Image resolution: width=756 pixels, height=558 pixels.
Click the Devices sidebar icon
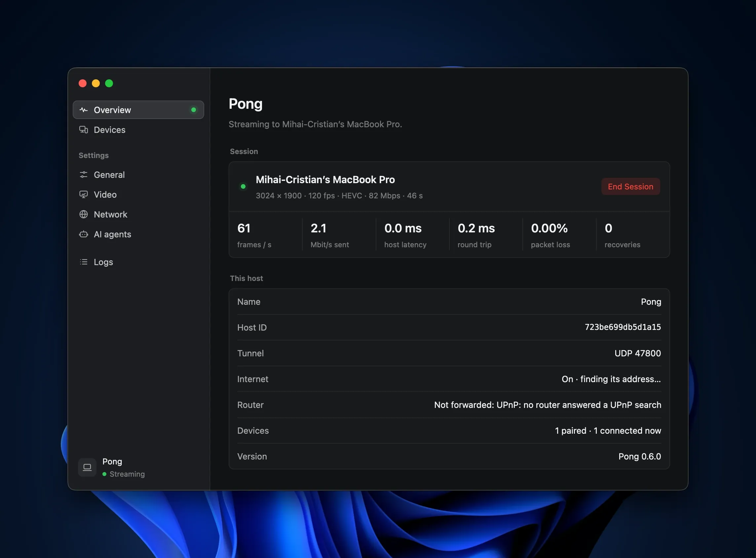(x=83, y=130)
